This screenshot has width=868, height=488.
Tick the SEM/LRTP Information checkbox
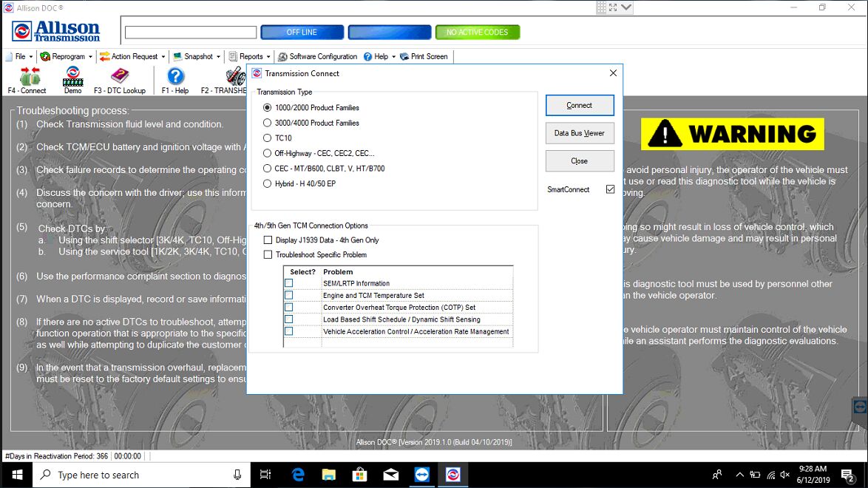(288, 283)
